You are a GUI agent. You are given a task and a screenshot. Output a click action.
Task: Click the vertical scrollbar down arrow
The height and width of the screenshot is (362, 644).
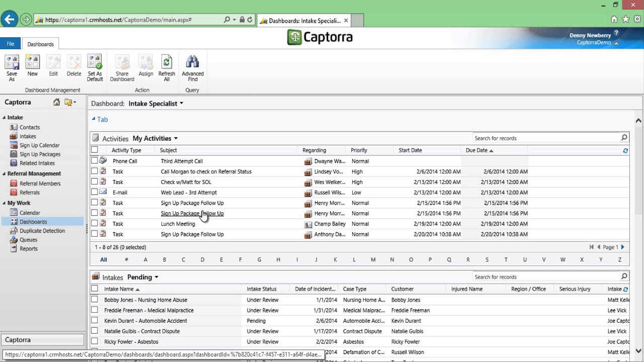coord(638,351)
